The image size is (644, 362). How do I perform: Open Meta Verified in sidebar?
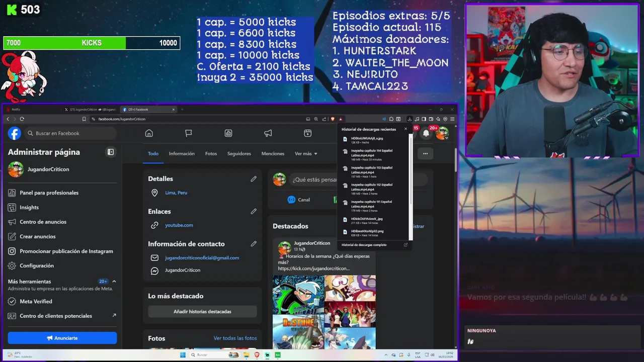(x=62, y=301)
